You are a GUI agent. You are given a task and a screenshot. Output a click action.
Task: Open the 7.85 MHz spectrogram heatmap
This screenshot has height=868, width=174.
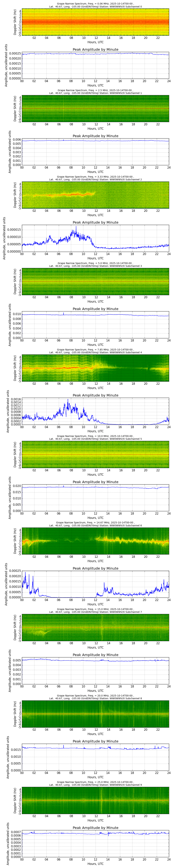tap(95, 368)
